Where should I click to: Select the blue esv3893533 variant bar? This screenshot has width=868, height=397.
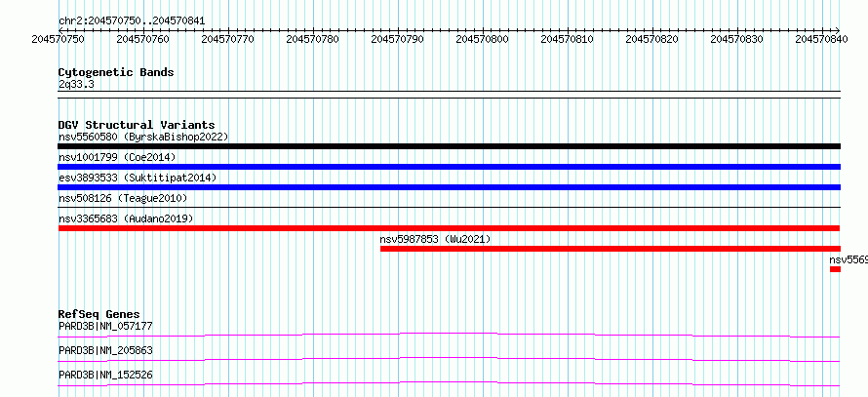[x=449, y=187]
